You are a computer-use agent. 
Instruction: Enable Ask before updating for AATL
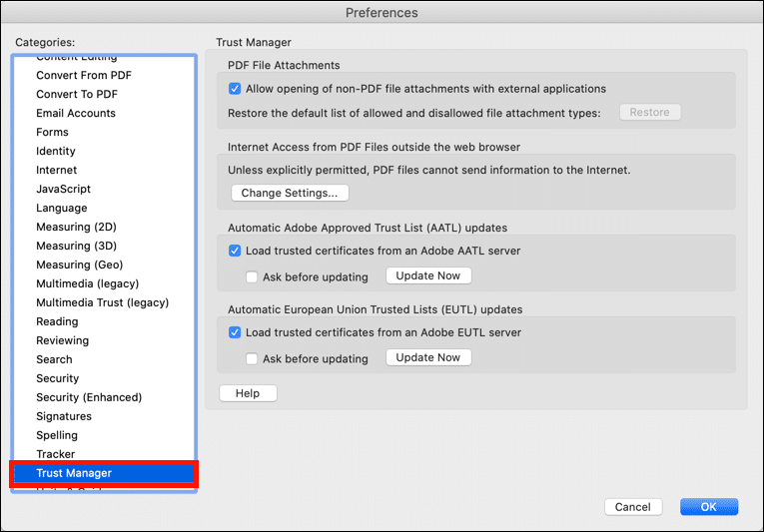(x=252, y=276)
